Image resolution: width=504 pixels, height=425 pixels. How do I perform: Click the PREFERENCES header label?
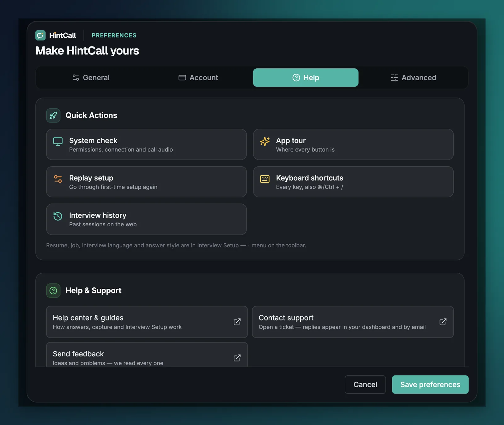click(x=114, y=35)
